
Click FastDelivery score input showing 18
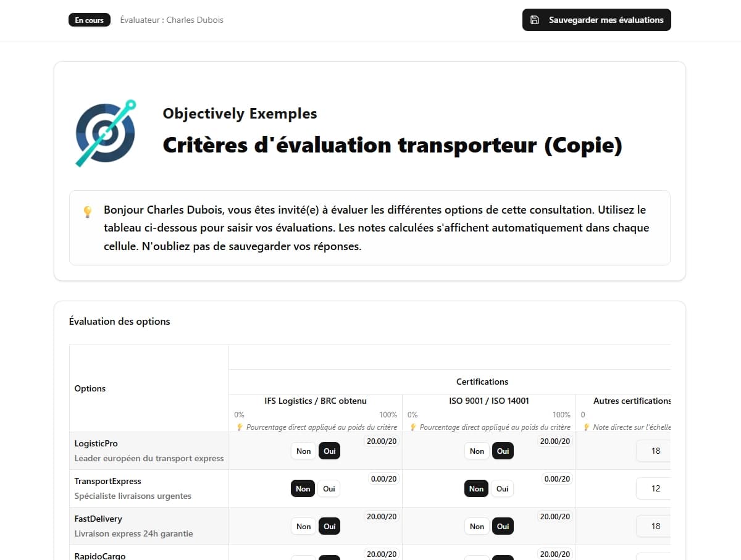coord(656,526)
